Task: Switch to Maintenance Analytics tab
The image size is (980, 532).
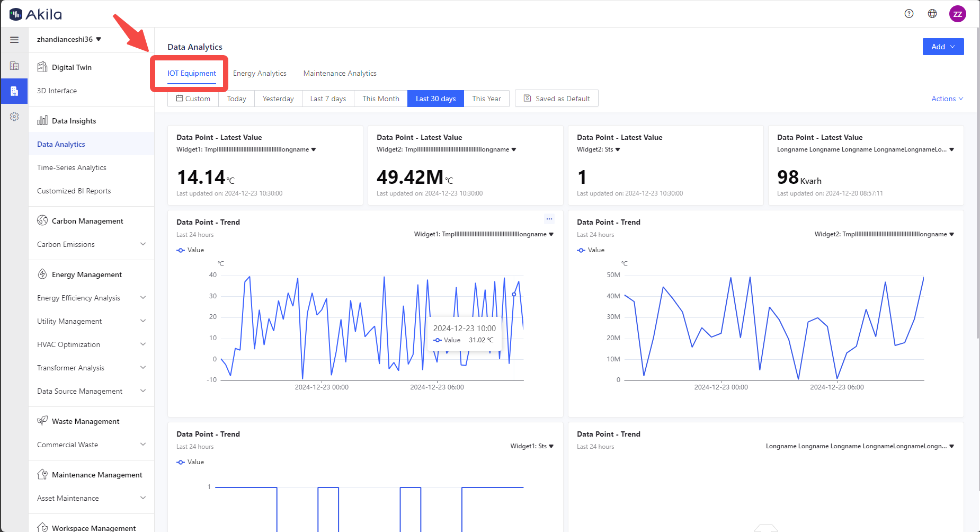Action: point(340,73)
